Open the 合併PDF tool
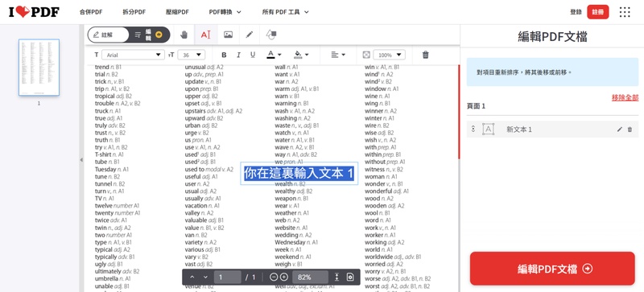 (x=91, y=12)
